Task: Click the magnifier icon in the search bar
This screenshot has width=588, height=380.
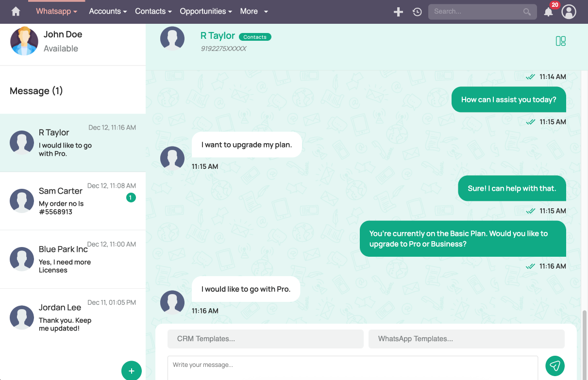Action: (527, 12)
